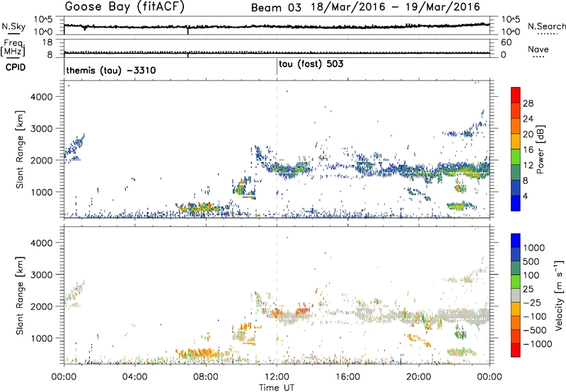Click the 'N.Search' legend label
This screenshot has height=392, width=566.
pyautogui.click(x=547, y=26)
